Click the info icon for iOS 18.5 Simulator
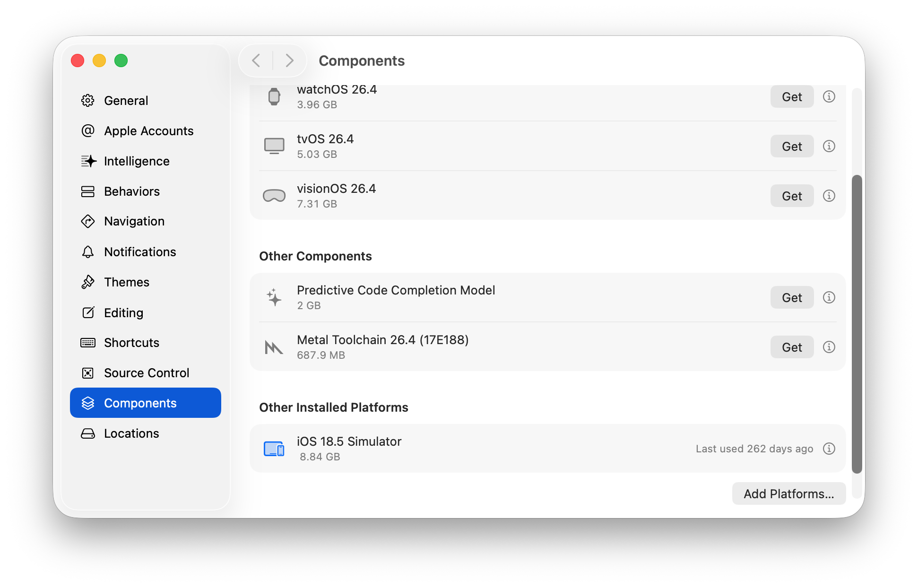The image size is (918, 588). [829, 449]
